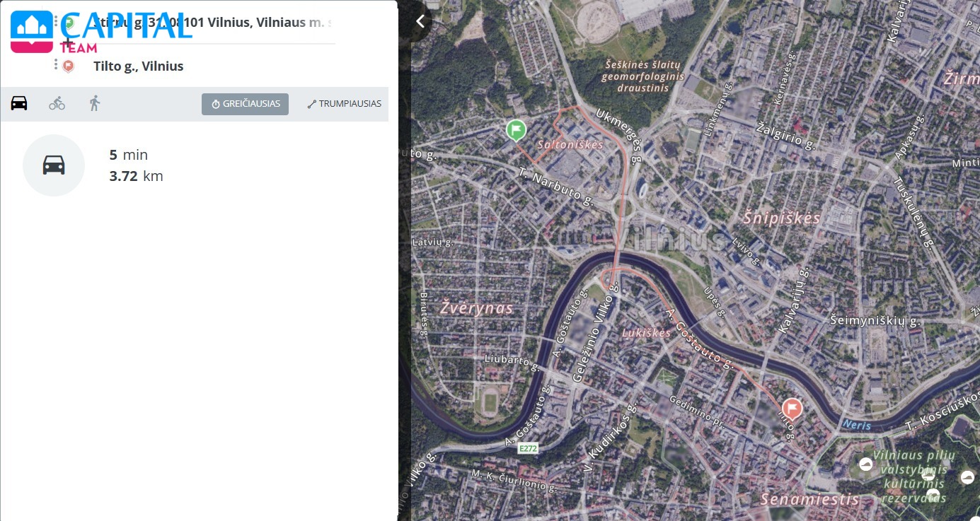
Task: Switch to walking route mode
Action: (x=94, y=103)
